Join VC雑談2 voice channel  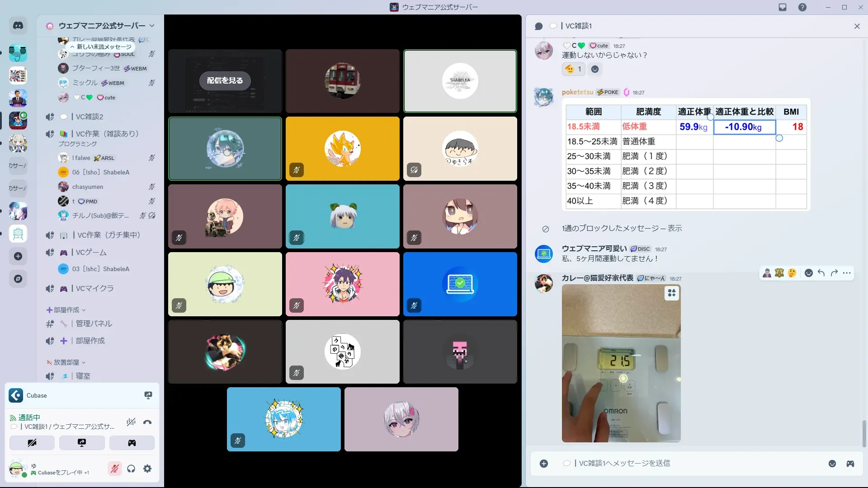[x=90, y=117]
